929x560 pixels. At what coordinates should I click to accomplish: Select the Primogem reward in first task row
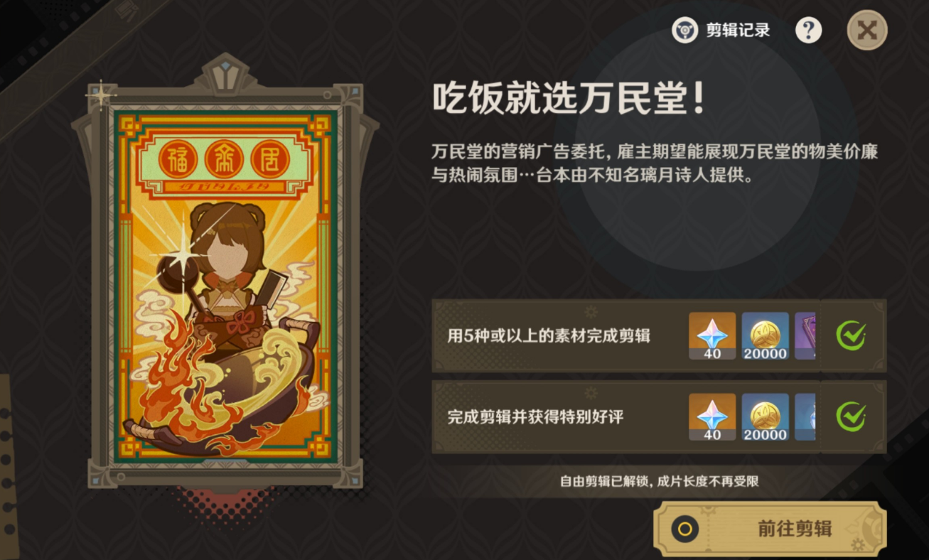coord(712,335)
